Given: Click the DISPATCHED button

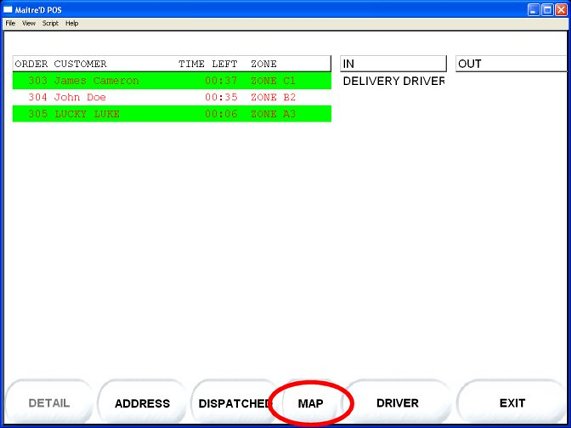Looking at the screenshot, I should pyautogui.click(x=235, y=403).
